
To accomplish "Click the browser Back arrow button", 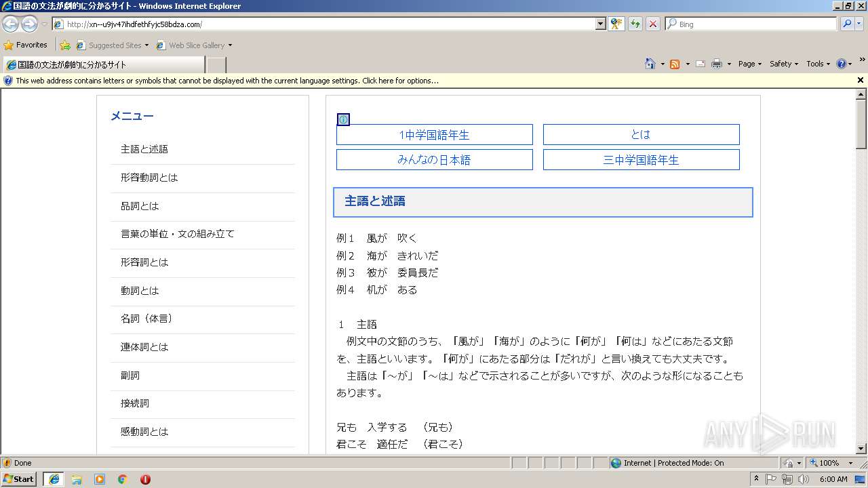I will [x=11, y=24].
